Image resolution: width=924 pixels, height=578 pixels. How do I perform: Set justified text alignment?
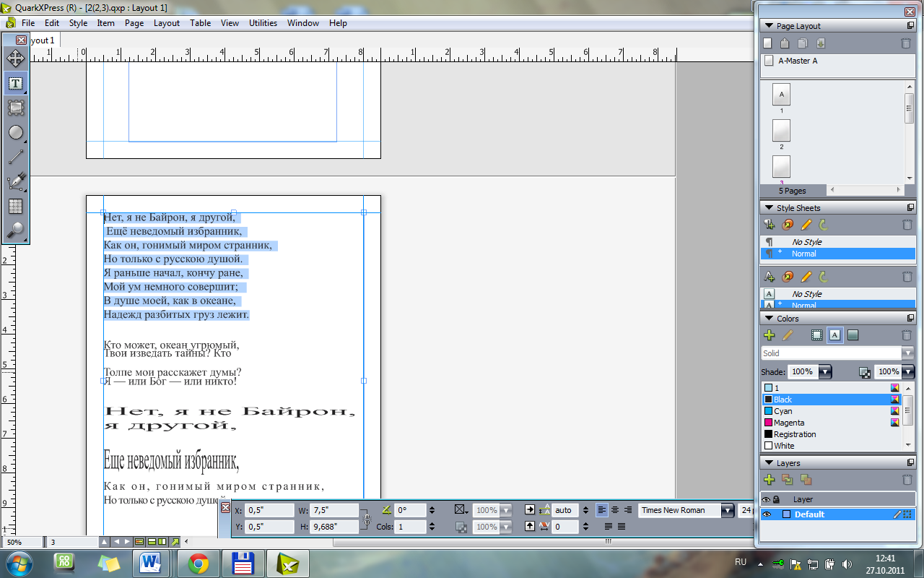[609, 527]
